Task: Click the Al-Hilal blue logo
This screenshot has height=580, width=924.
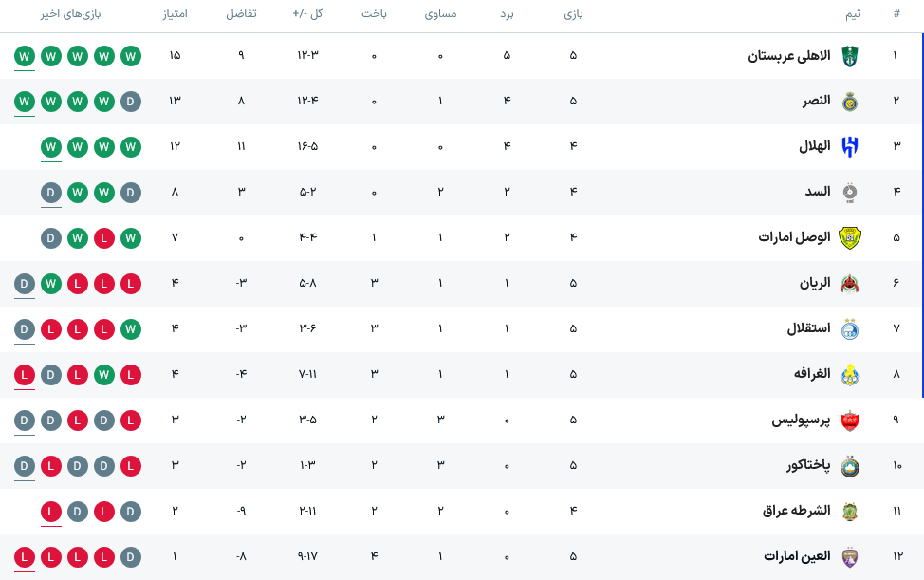Action: (850, 147)
